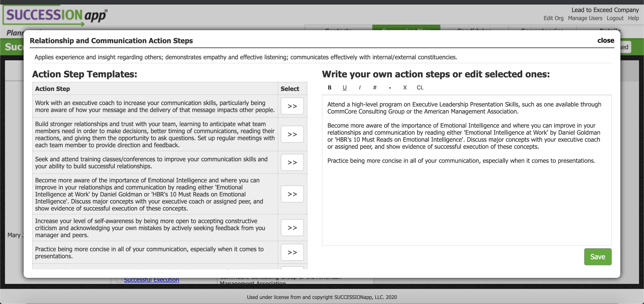Select the Emotional Intelligence reading template
This screenshot has height=304, width=644.
[x=292, y=194]
